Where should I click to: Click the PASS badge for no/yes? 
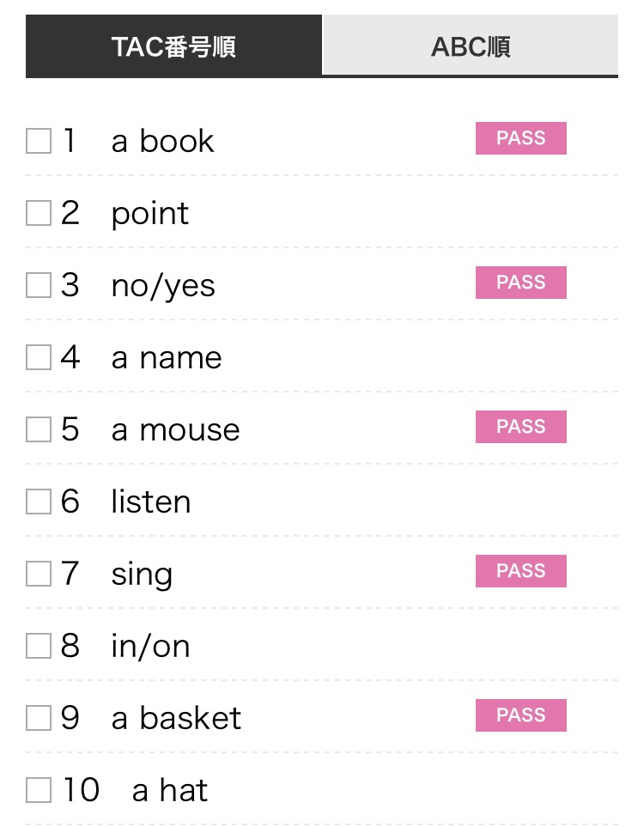tap(521, 283)
